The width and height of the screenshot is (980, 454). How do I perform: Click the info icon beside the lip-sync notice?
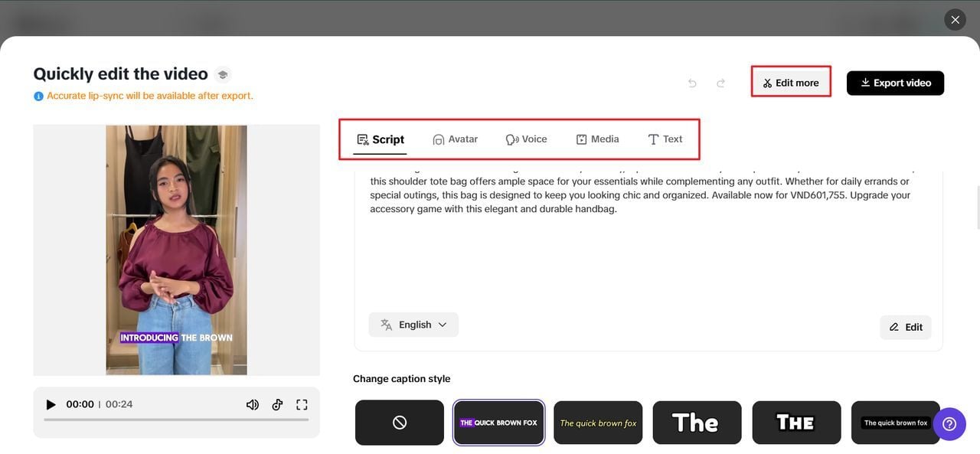click(38, 95)
